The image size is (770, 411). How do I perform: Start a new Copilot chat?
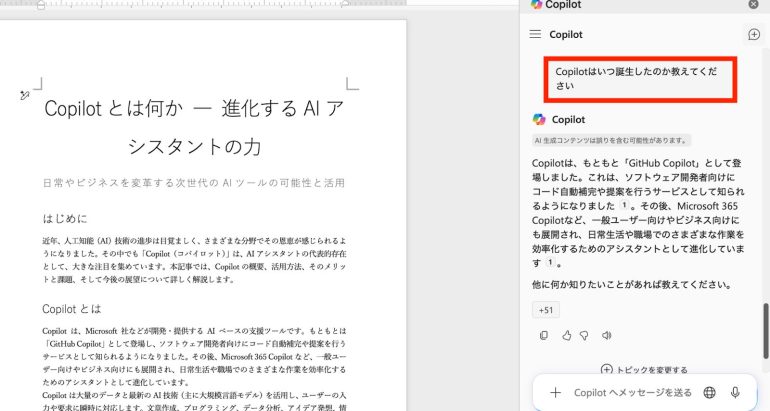(x=753, y=34)
